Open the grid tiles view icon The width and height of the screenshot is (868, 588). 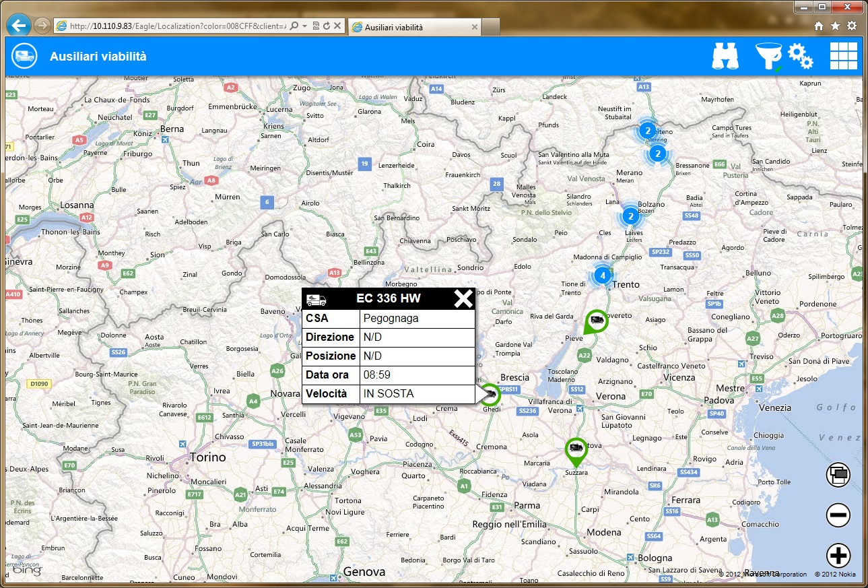pyautogui.click(x=843, y=56)
